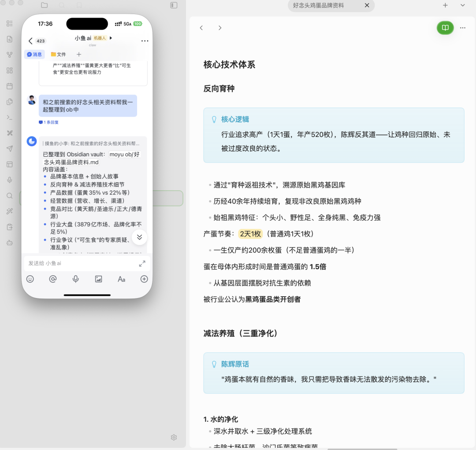The width and height of the screenshot is (476, 450).
Task: Navigate forward using the right arrow button
Action: [x=219, y=28]
